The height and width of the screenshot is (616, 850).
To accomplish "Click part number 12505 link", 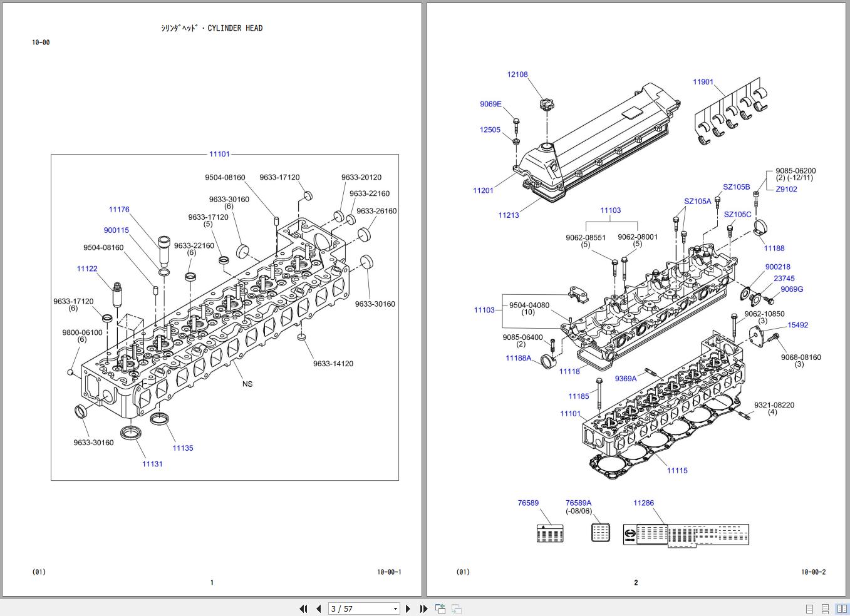I will [490, 130].
